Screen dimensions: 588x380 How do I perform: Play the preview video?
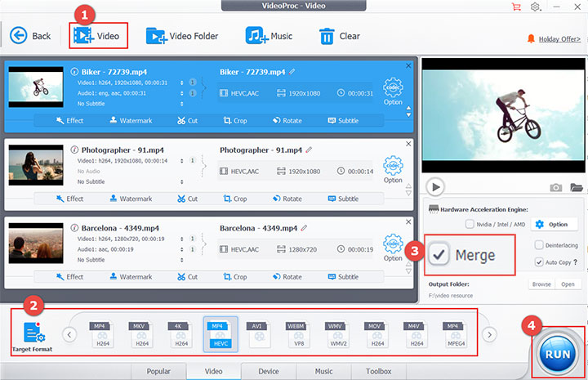point(435,187)
